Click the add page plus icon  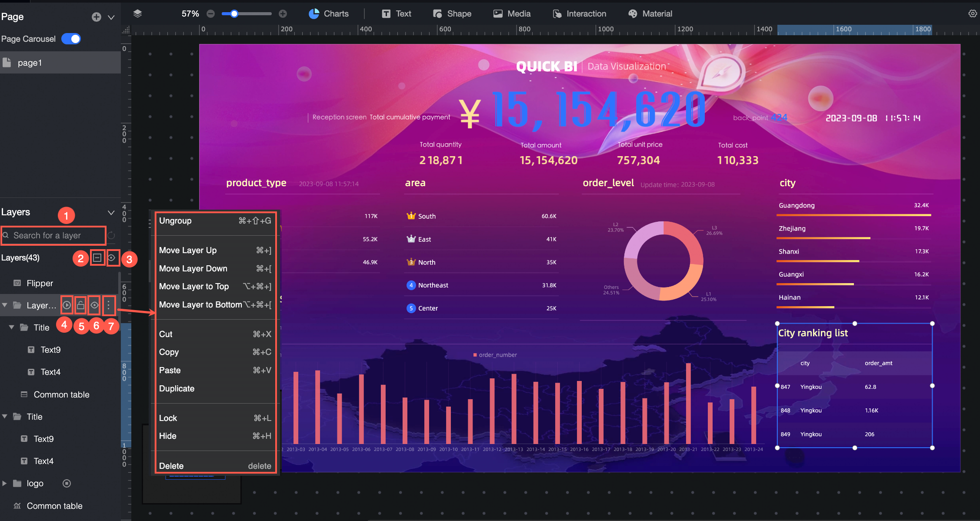click(97, 17)
